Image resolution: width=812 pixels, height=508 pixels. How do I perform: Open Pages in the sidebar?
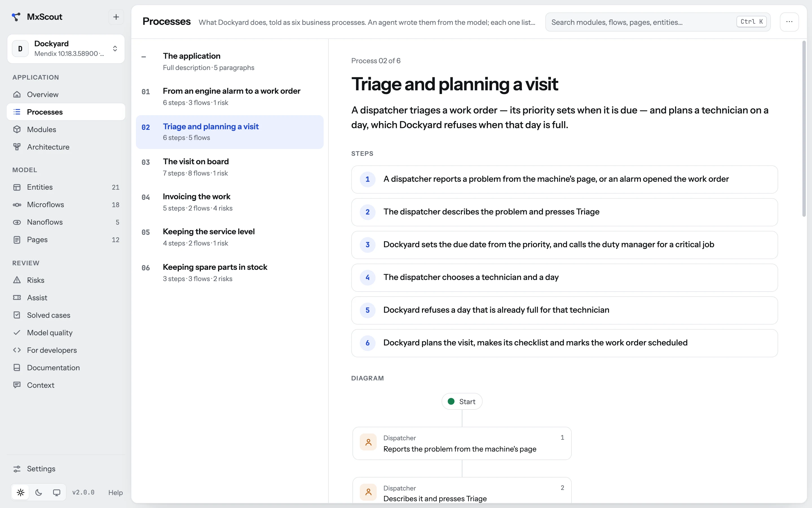pos(66,240)
